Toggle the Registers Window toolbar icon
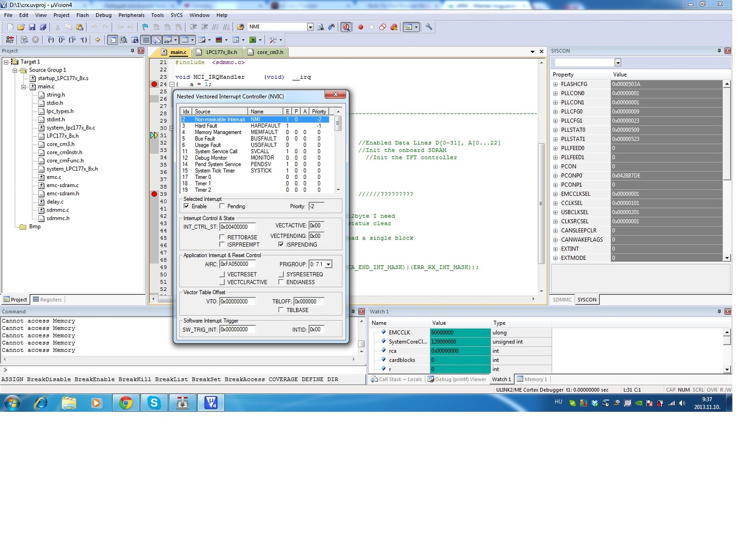This screenshot has width=747, height=560. (146, 40)
